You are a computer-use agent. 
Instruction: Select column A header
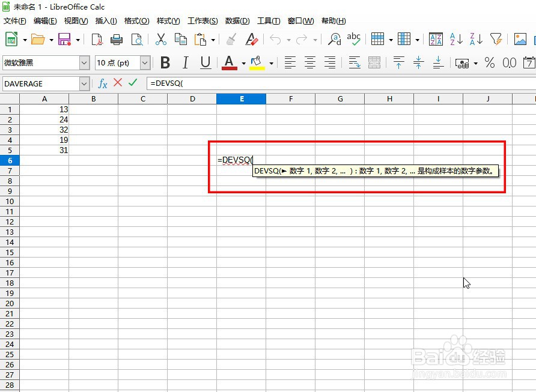click(x=44, y=98)
